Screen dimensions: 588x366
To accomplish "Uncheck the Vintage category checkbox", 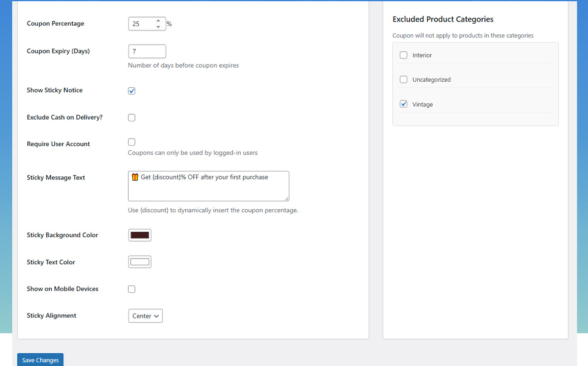I will click(x=403, y=104).
